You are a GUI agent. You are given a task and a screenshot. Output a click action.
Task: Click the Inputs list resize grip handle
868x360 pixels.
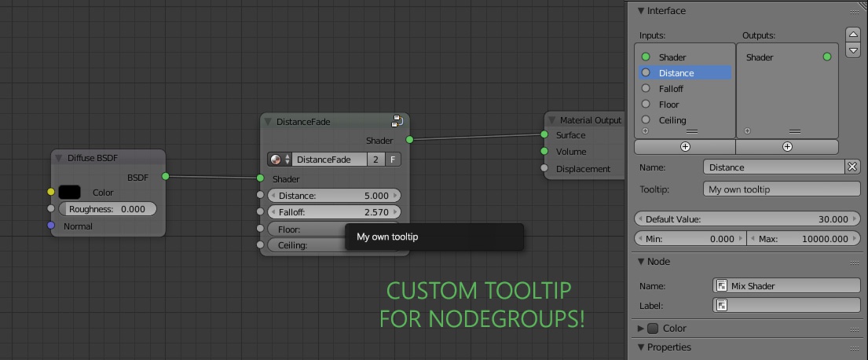(692, 132)
